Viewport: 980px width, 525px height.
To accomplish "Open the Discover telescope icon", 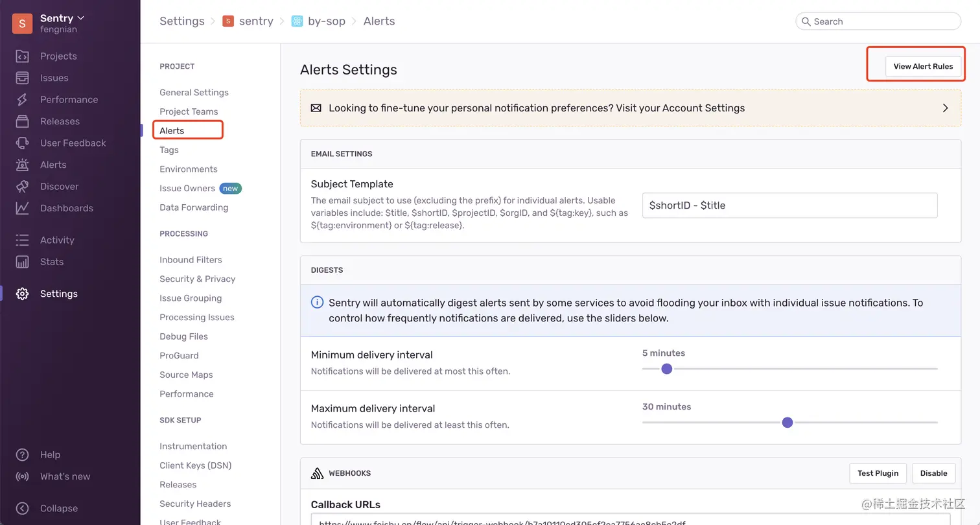I will (x=22, y=187).
